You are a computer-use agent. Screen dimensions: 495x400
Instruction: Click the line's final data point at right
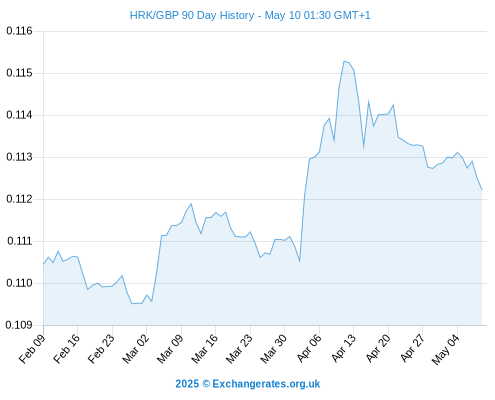[482, 190]
